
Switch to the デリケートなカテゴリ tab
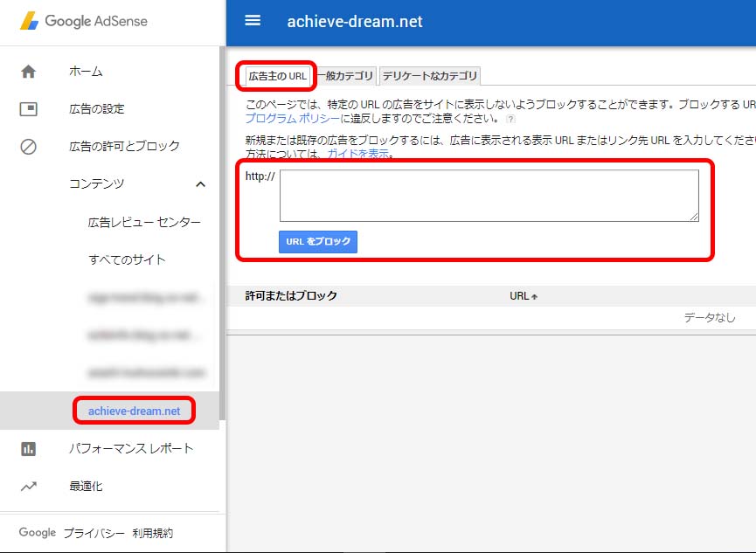(x=430, y=76)
